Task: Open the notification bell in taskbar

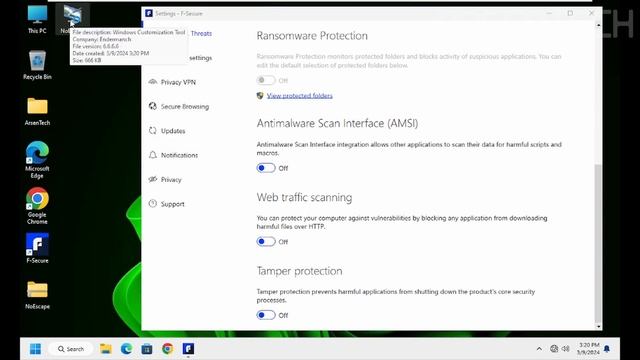Action: coord(607,349)
